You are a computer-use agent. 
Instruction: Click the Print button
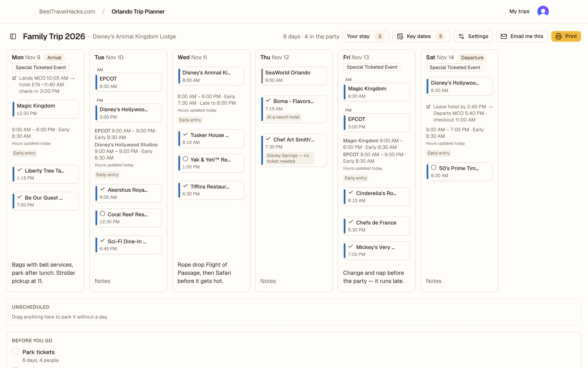(566, 37)
